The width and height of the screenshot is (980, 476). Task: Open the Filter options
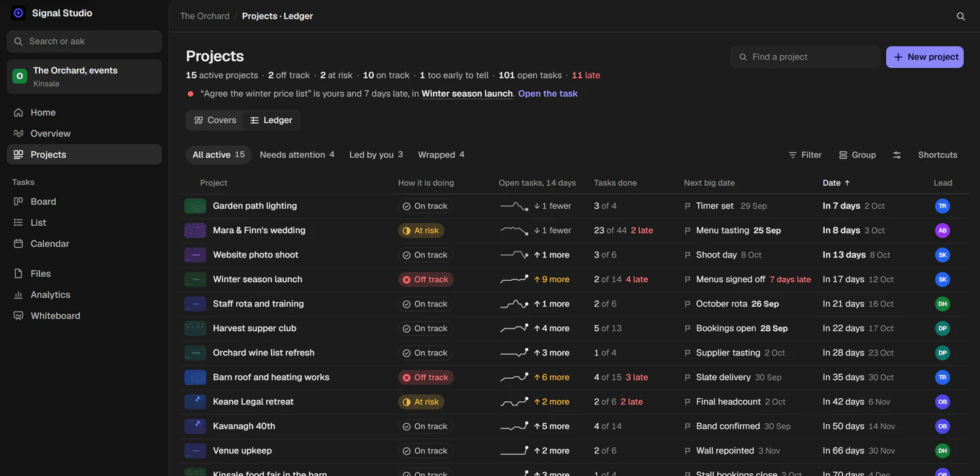click(x=805, y=155)
